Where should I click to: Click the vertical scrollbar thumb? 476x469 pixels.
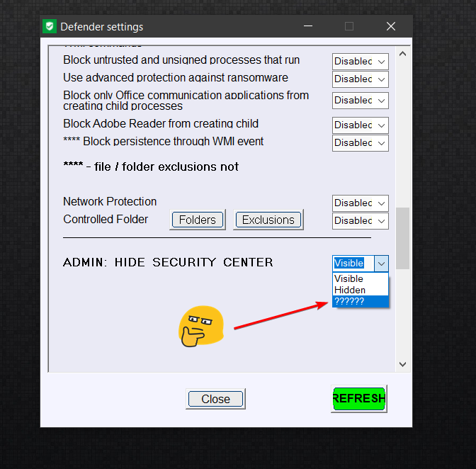402,238
